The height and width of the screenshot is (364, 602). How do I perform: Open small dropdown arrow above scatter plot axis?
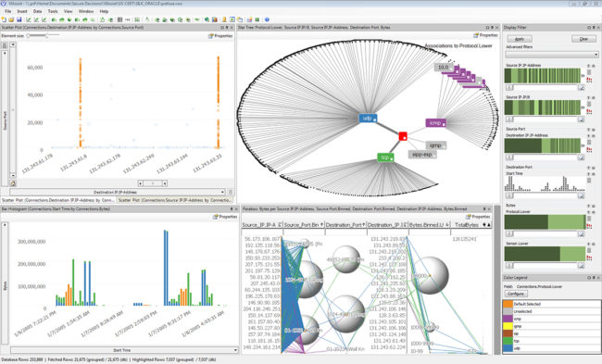click(x=13, y=45)
